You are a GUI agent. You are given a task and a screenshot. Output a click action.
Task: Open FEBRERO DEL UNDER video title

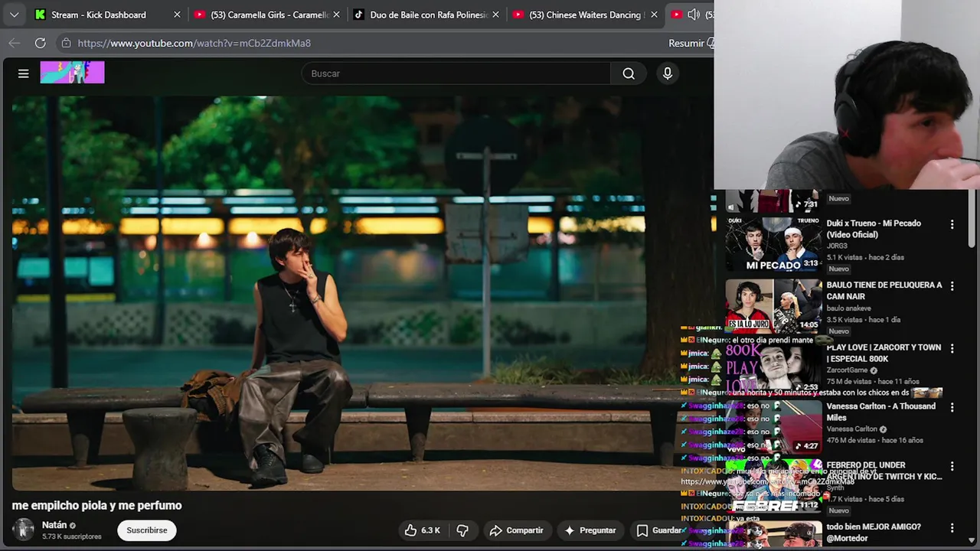pyautogui.click(x=884, y=471)
